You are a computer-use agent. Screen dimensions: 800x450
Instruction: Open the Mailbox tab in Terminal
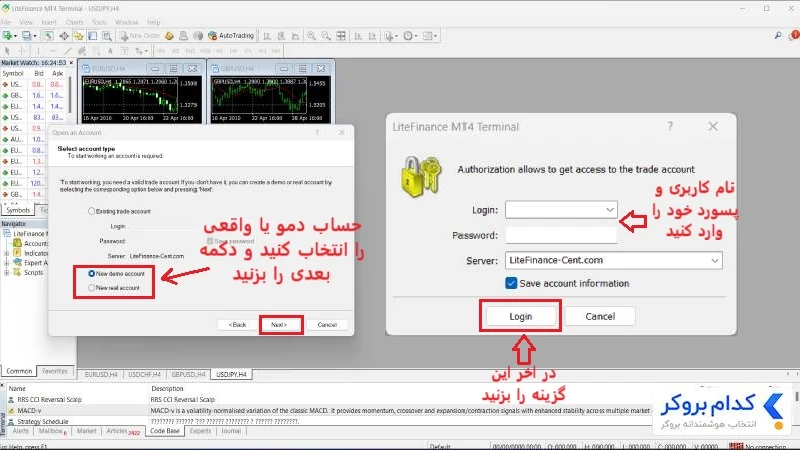click(52, 431)
